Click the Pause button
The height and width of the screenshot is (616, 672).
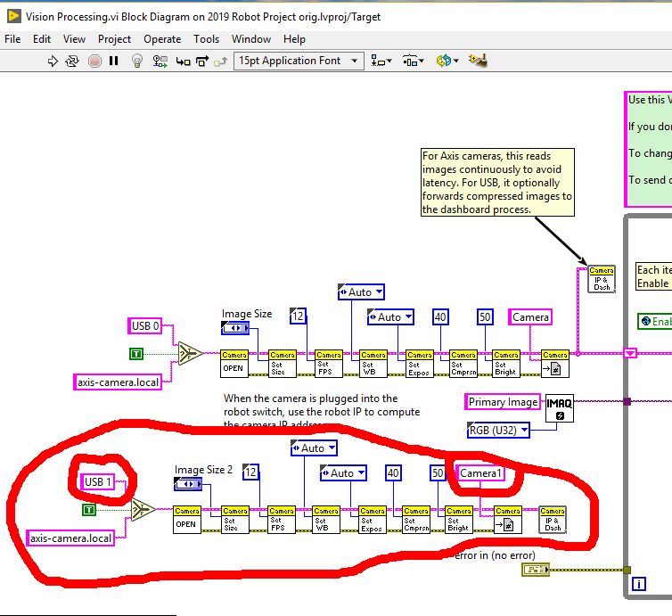[x=113, y=61]
